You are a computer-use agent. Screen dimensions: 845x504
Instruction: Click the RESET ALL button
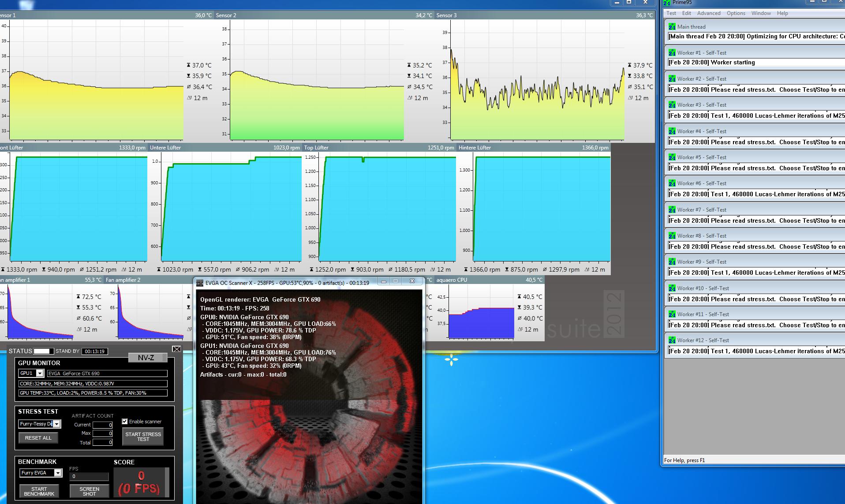38,438
